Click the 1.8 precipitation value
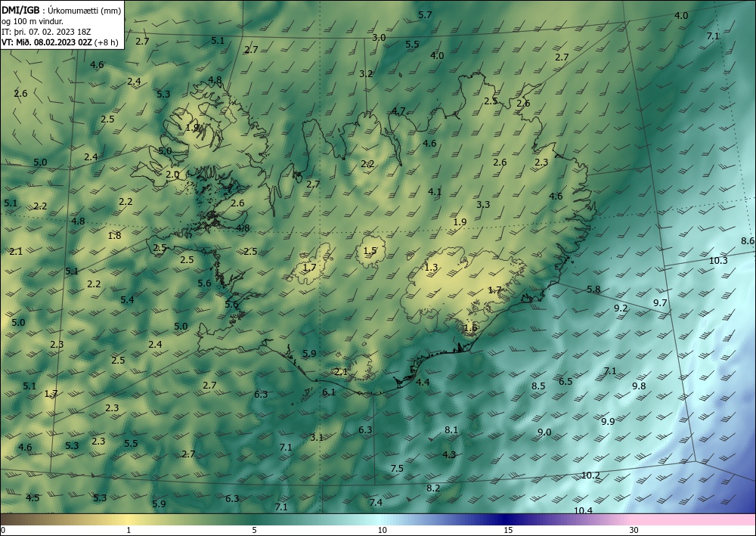 point(114,236)
